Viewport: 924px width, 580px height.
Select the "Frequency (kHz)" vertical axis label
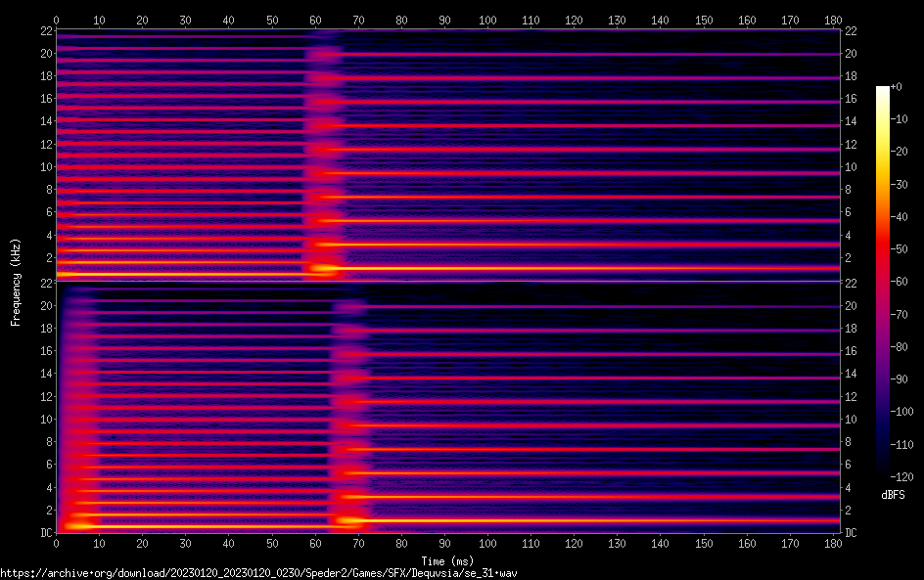pyautogui.click(x=16, y=281)
